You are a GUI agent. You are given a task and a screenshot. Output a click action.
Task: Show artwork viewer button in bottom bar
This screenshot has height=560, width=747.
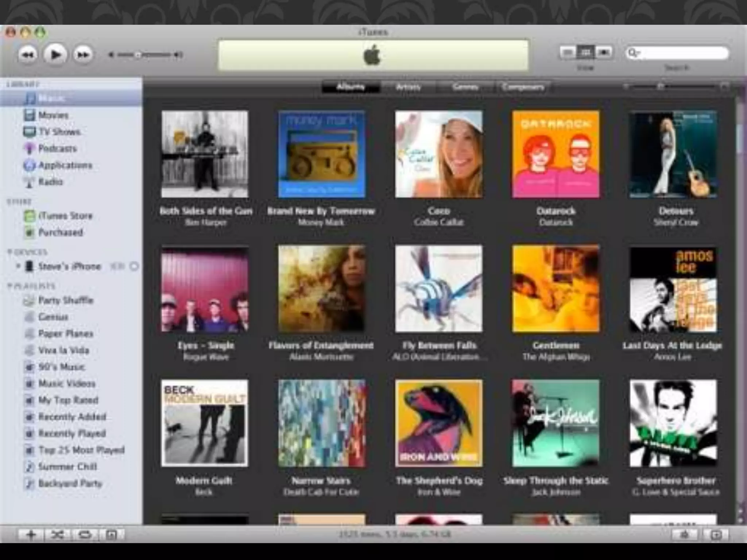(112, 535)
